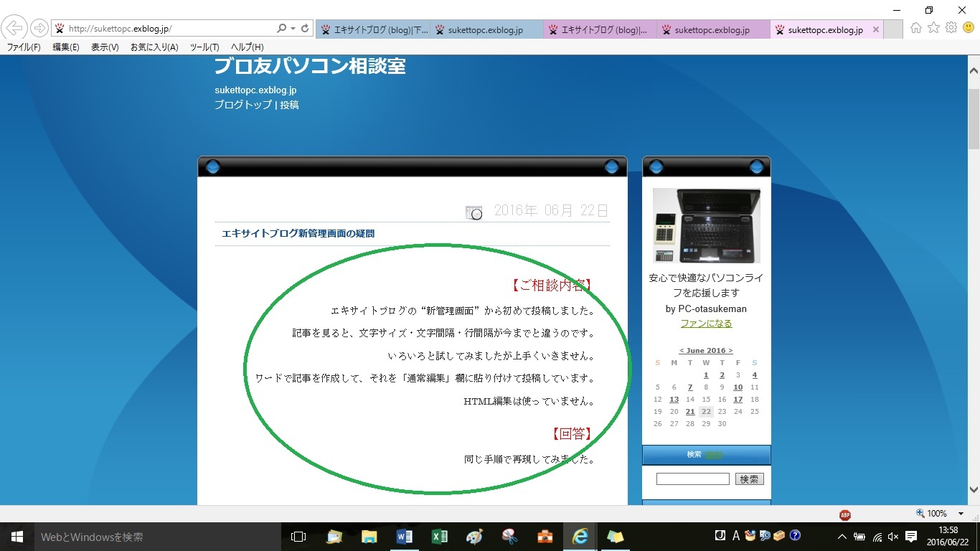980x551 pixels.
Task: Click the battery tray icon
Action: (x=859, y=537)
